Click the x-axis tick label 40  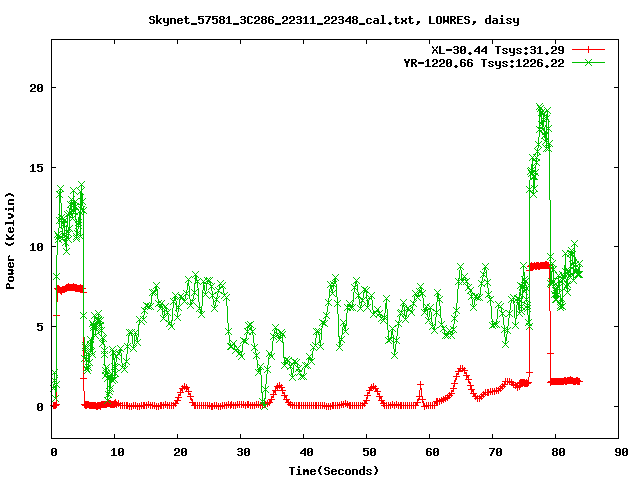pos(306,452)
